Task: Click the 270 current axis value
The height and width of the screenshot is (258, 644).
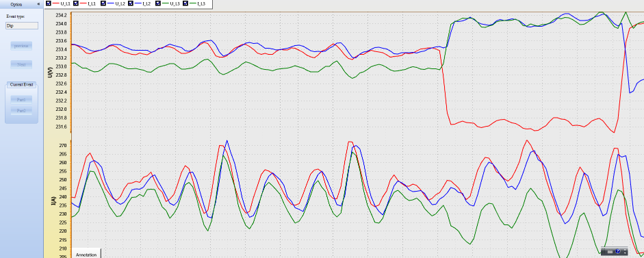Action: [x=64, y=146]
